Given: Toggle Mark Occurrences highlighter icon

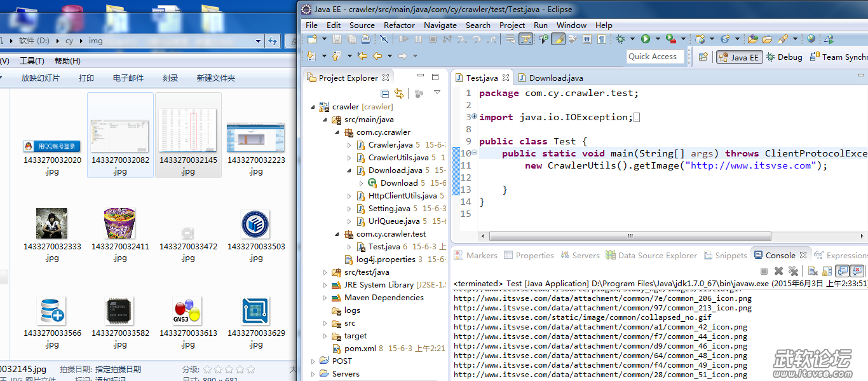Looking at the screenshot, I should coord(558,39).
